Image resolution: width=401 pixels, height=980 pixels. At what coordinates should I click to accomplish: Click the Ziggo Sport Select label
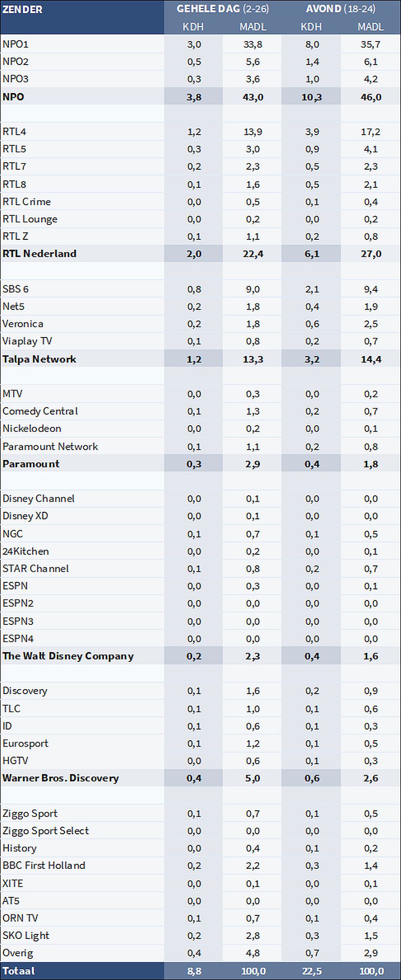tap(46, 831)
